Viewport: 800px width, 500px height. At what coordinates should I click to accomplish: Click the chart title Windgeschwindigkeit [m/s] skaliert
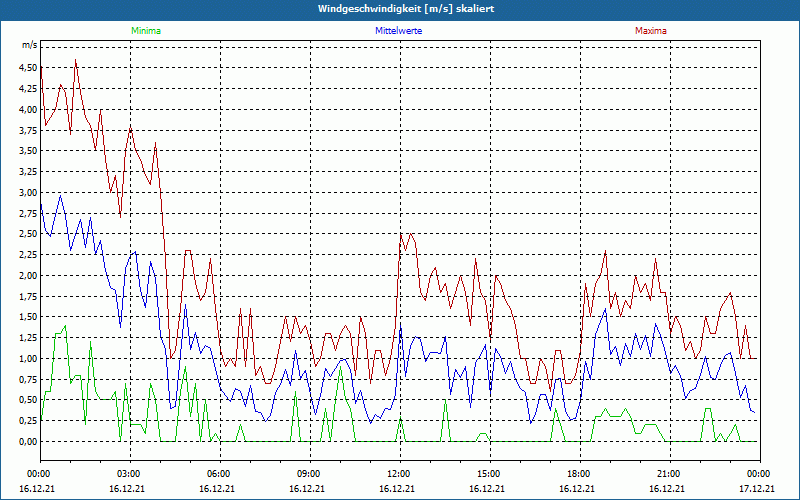(406, 9)
